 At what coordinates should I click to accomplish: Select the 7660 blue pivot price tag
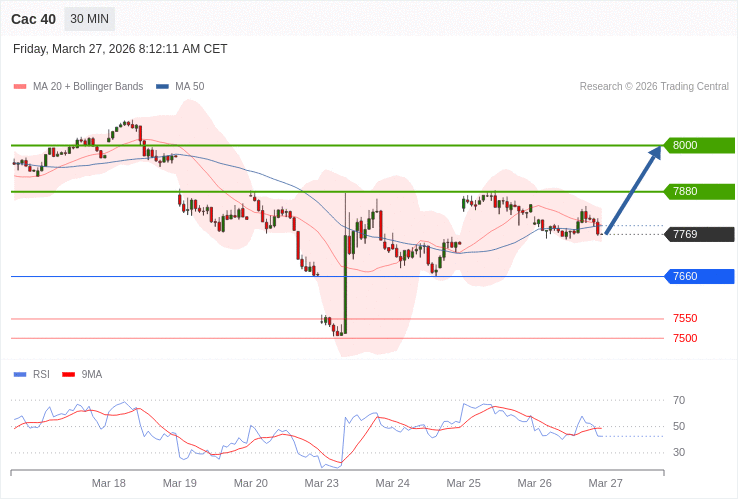click(x=699, y=276)
